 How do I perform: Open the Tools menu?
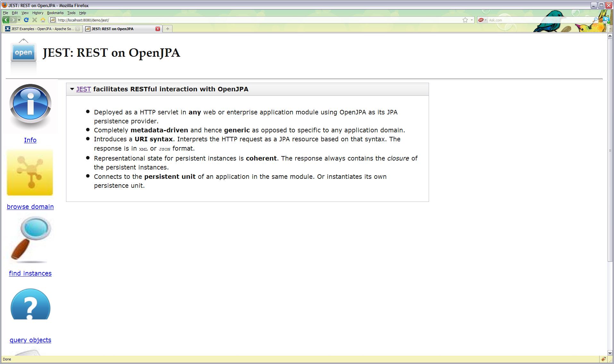point(71,13)
